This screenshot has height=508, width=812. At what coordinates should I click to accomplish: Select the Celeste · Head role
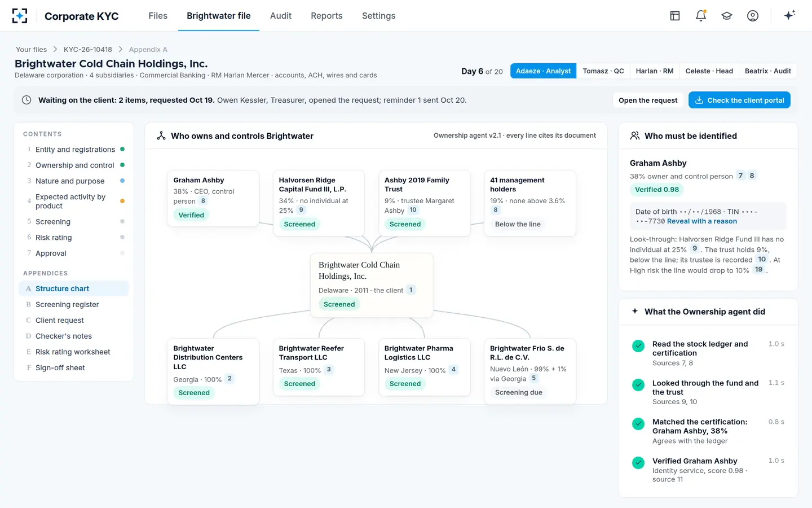709,71
